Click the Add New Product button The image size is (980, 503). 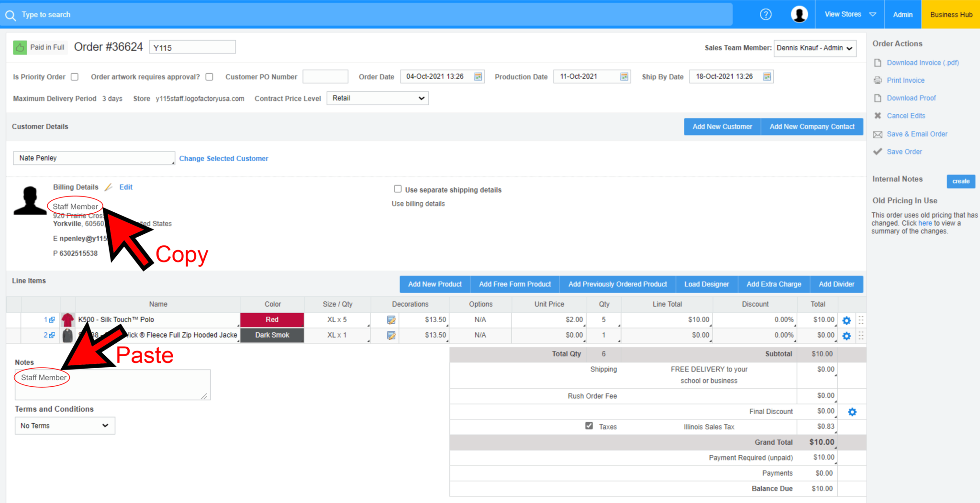pos(434,284)
